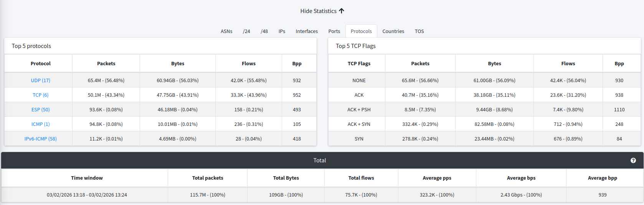This screenshot has width=644, height=205.
Task: Select the 93.6K - (0.08%) ESP packets cell
Action: pyautogui.click(x=106, y=110)
